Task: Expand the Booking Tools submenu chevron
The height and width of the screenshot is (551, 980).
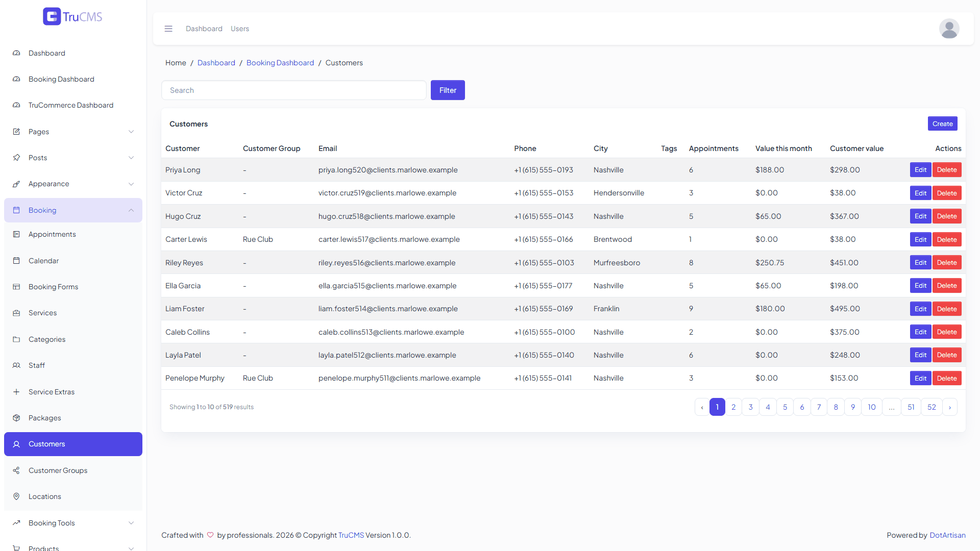Action: [x=131, y=523]
